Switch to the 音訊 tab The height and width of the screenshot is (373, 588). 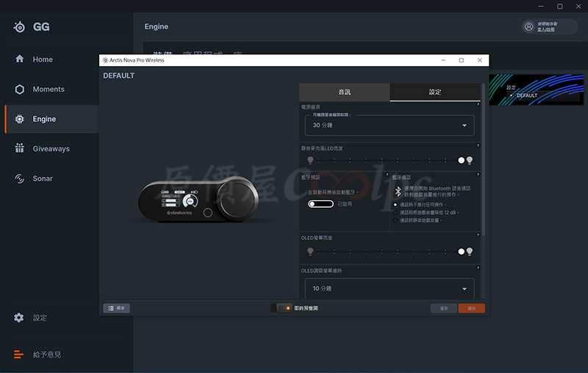345,92
